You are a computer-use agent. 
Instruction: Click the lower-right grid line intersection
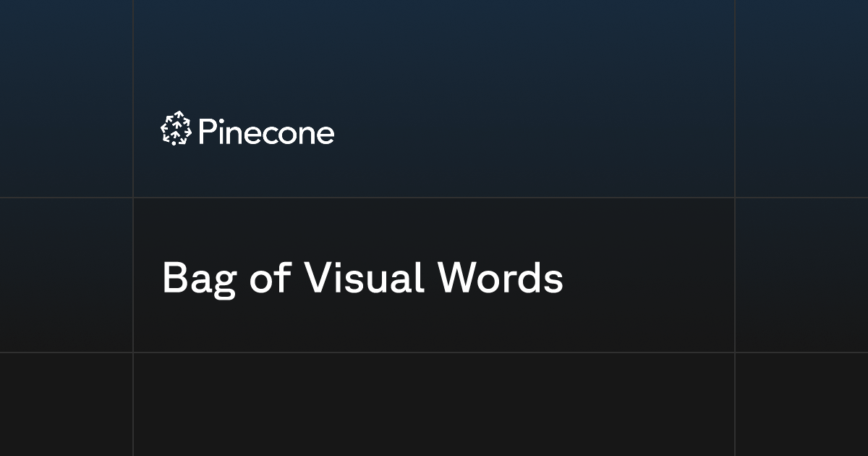[735, 352]
